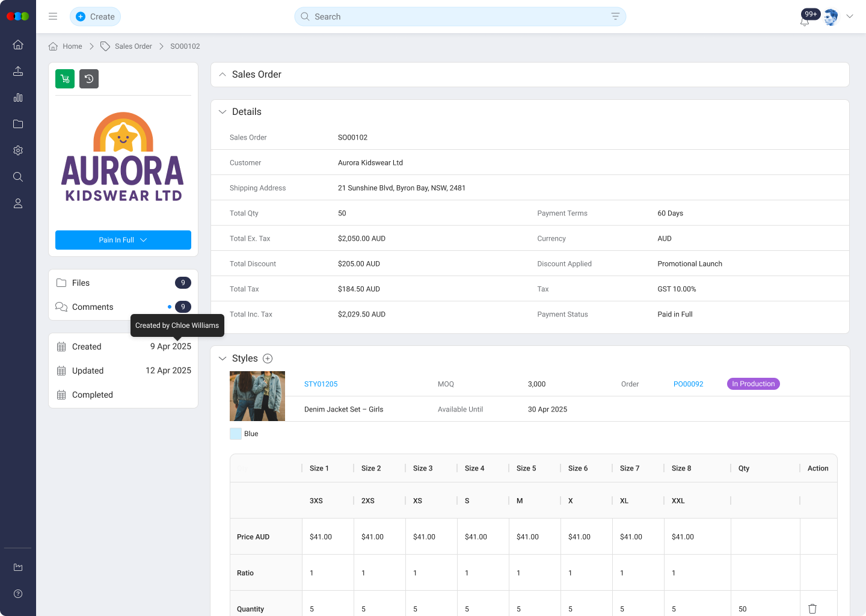Open the Comments item
Viewport: 866px width, 616px height.
coord(93,307)
